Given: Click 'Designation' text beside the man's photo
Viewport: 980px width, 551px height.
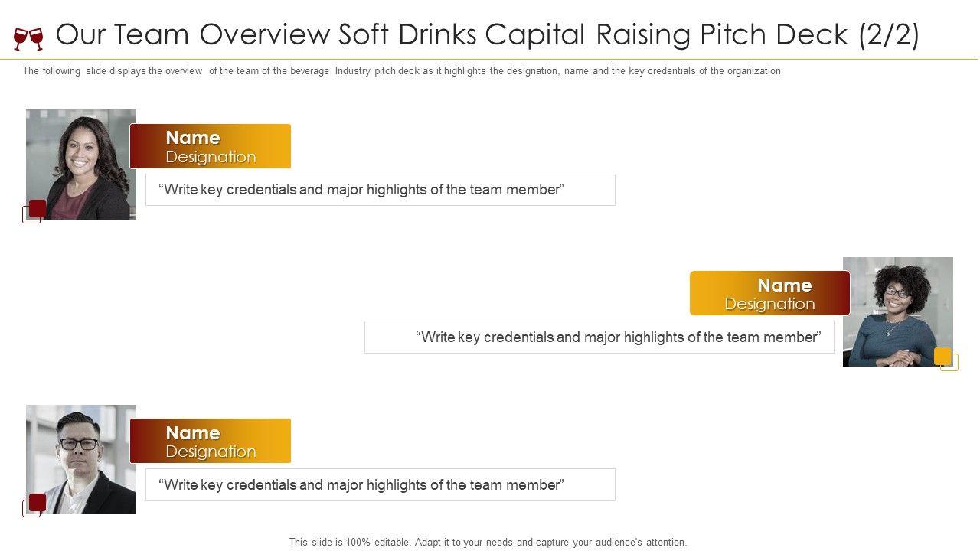Looking at the screenshot, I should [x=211, y=452].
